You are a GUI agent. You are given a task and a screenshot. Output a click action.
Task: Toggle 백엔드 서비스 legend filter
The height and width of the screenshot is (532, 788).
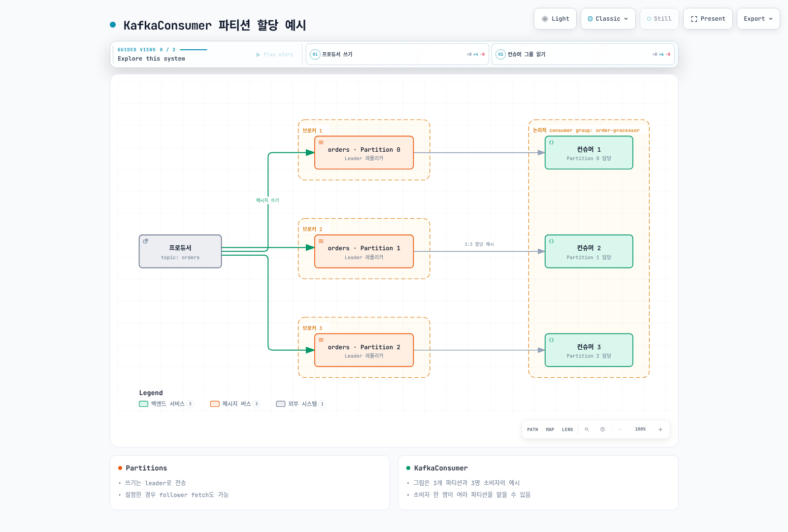tap(166, 404)
